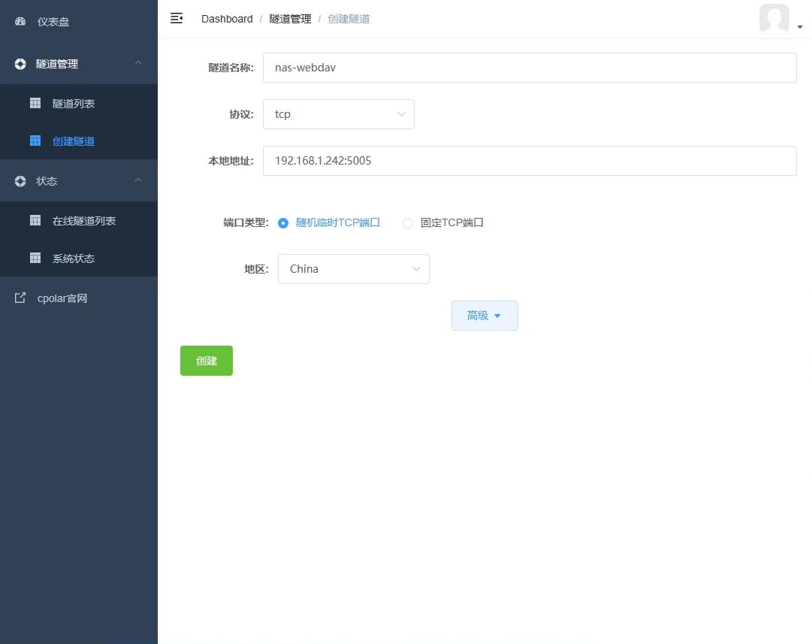Select the 固定TCP端口 radio option

[x=408, y=222]
